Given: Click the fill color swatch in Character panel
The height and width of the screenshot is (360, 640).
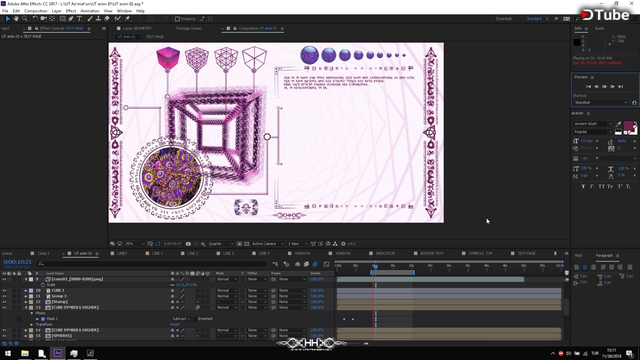Looking at the screenshot, I should [628, 125].
